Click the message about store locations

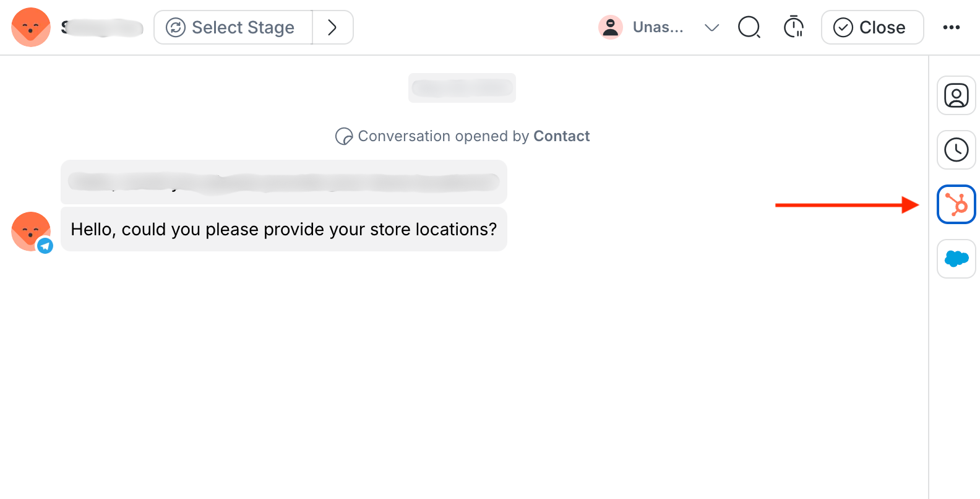pyautogui.click(x=284, y=229)
